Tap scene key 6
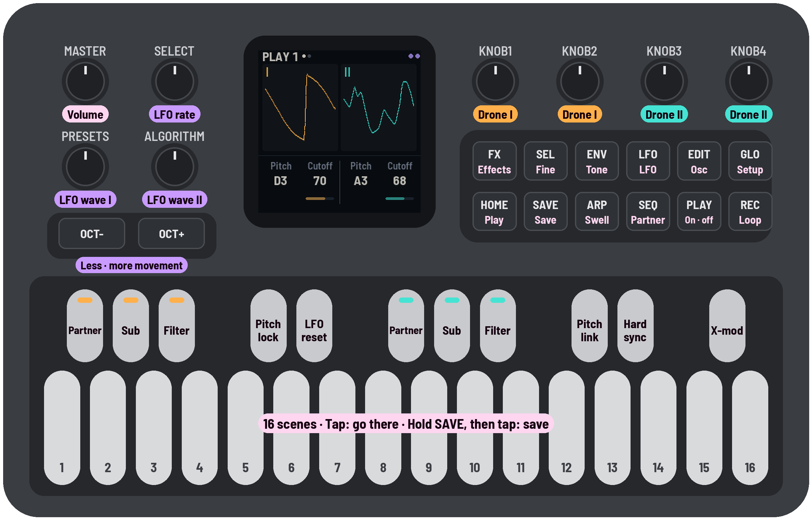The image size is (812, 520). [291, 427]
